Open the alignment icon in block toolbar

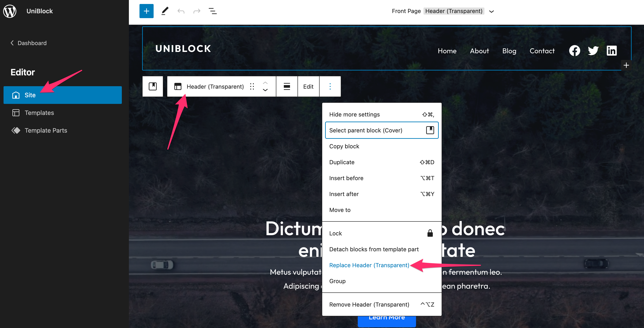click(287, 86)
